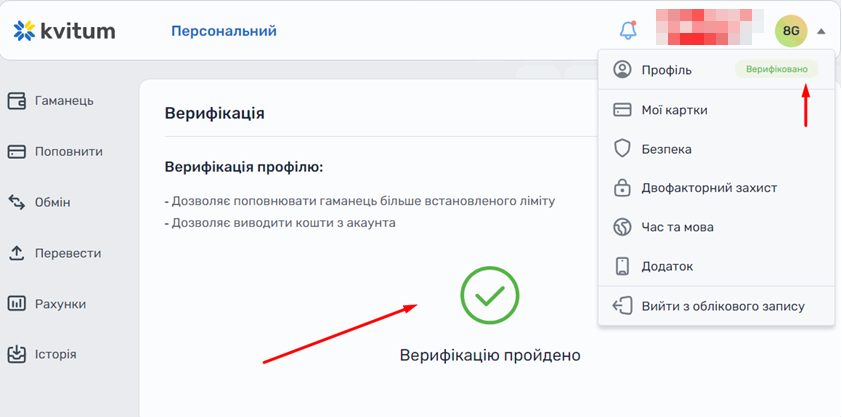The height and width of the screenshot is (417, 842).
Task: Click Вийти з облікового запису
Action: tap(722, 306)
